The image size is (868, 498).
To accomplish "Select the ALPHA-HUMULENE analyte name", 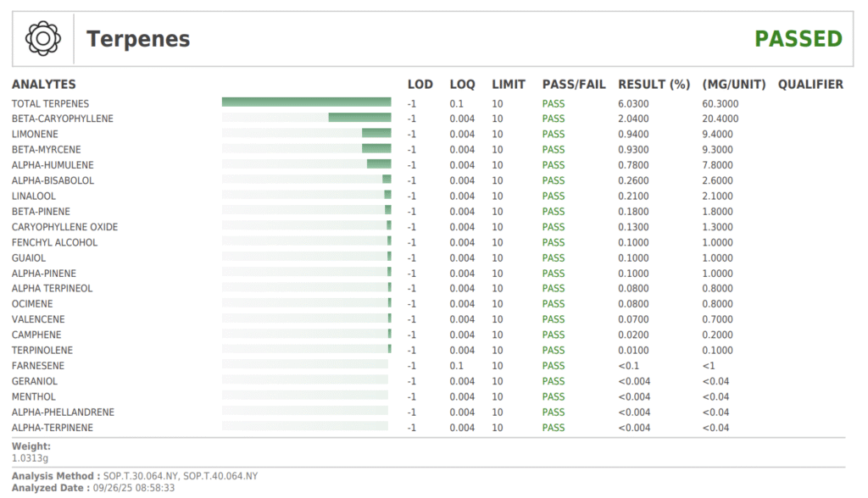I will (x=53, y=165).
